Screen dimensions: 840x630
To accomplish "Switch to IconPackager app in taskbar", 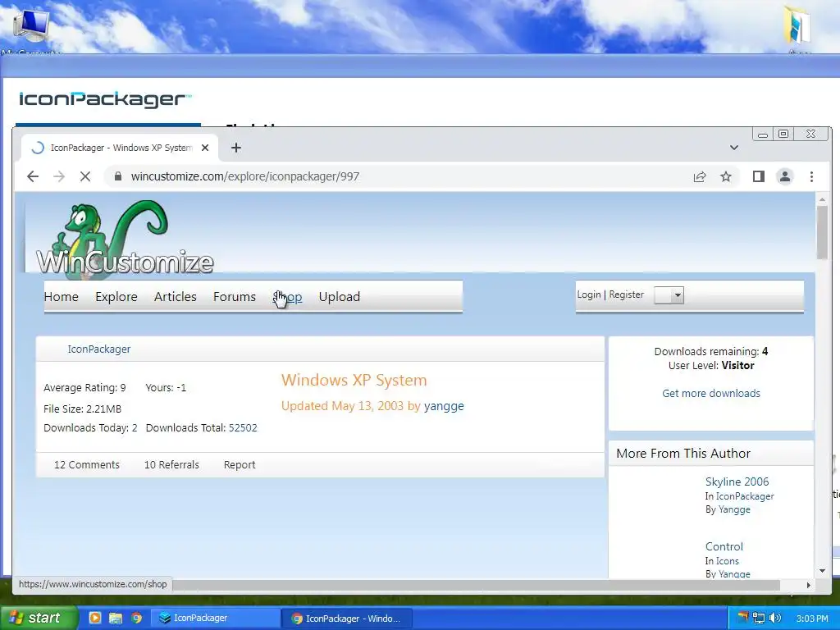I will (215, 618).
